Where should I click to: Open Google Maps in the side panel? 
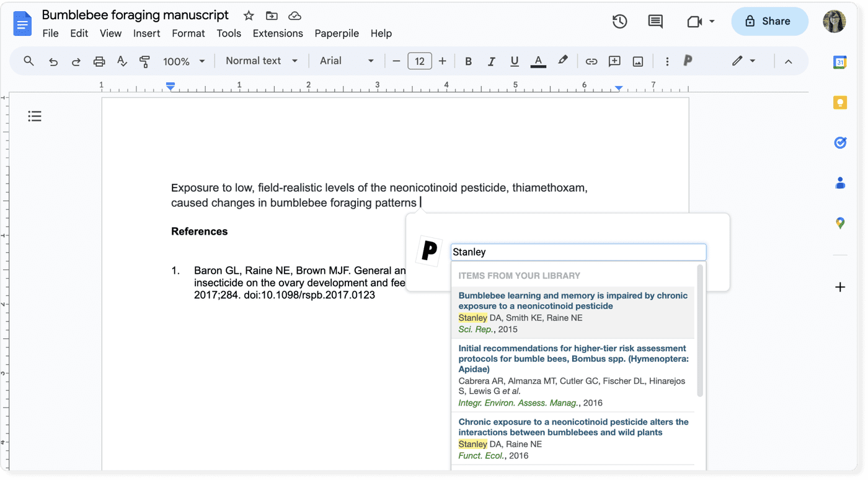point(840,222)
